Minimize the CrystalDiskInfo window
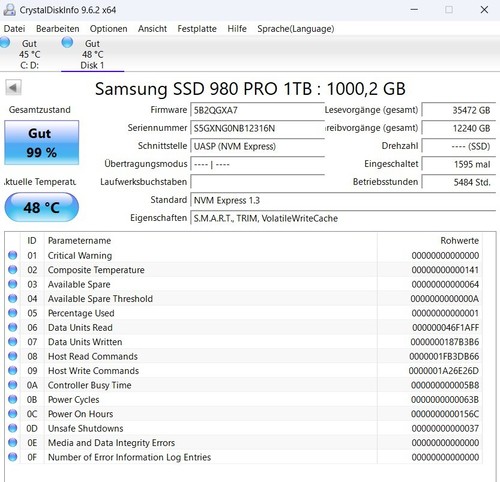The height and width of the screenshot is (482, 500). [414, 10]
